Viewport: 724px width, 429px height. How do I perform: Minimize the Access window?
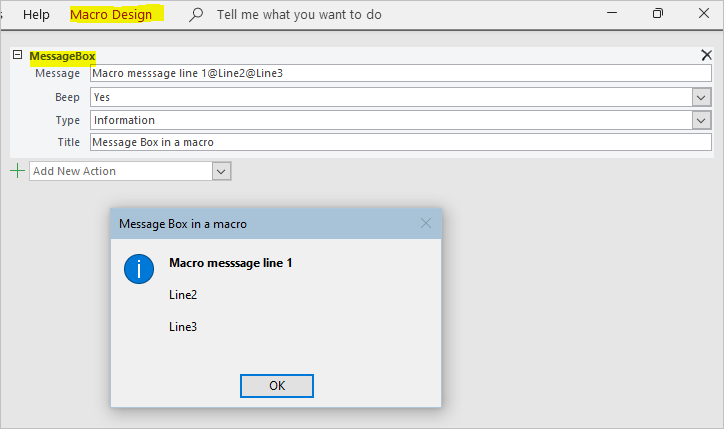point(612,13)
